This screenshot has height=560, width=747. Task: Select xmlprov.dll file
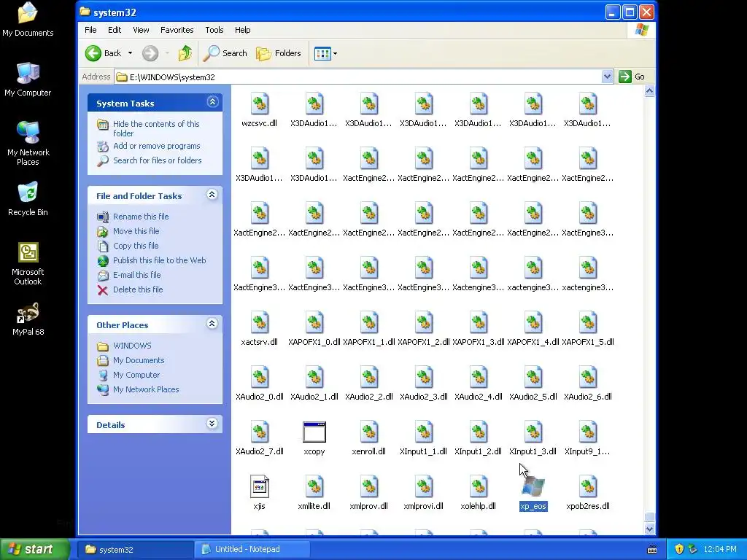368,486
